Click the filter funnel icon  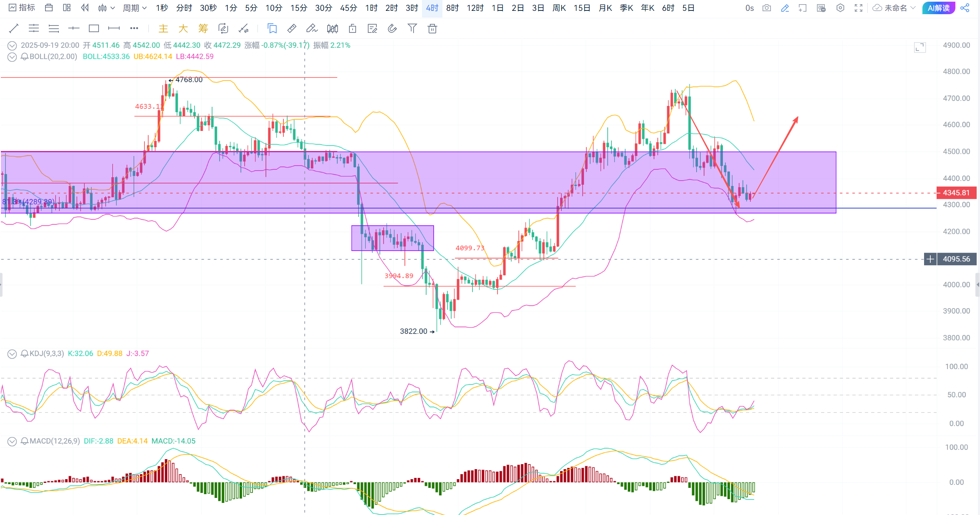pos(412,28)
